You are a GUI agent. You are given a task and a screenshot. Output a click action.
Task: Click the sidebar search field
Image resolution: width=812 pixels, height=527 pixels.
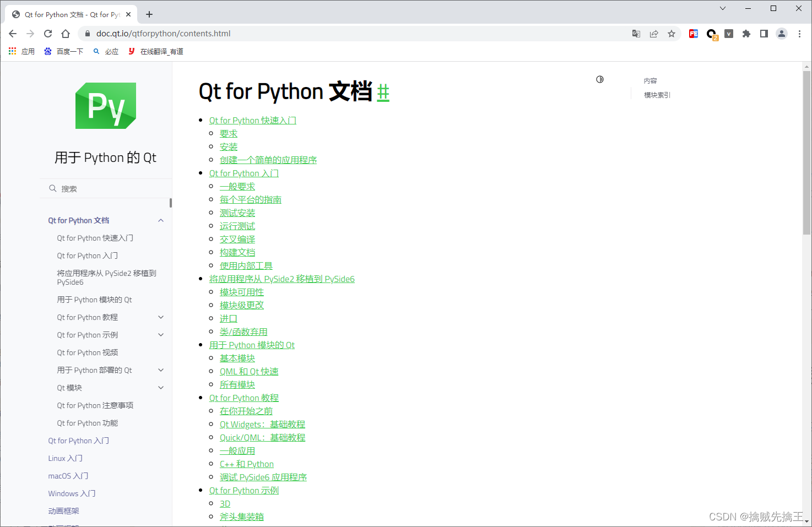coord(106,188)
